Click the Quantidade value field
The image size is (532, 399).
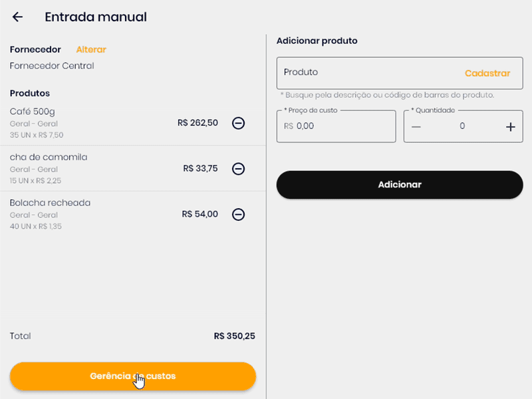tap(463, 126)
